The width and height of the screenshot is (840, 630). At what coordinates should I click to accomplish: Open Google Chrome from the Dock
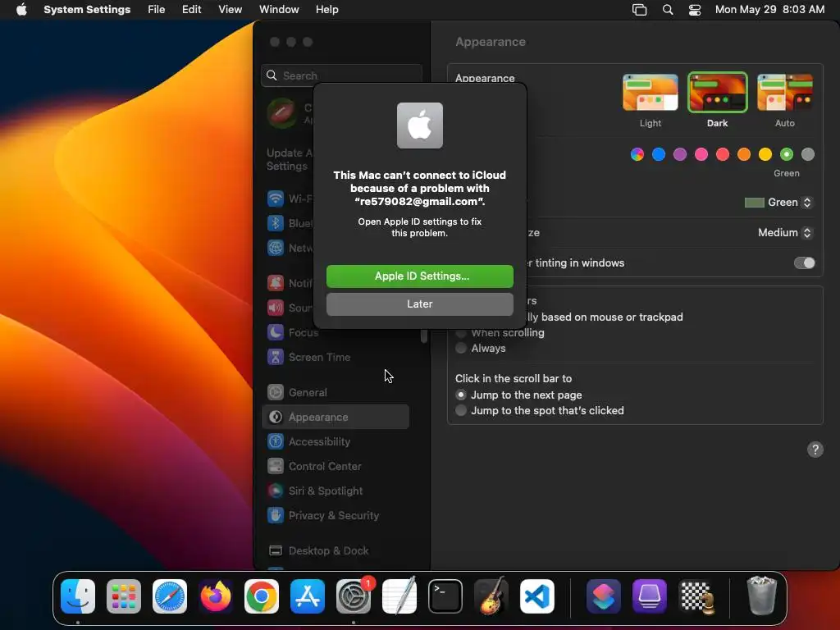(262, 596)
